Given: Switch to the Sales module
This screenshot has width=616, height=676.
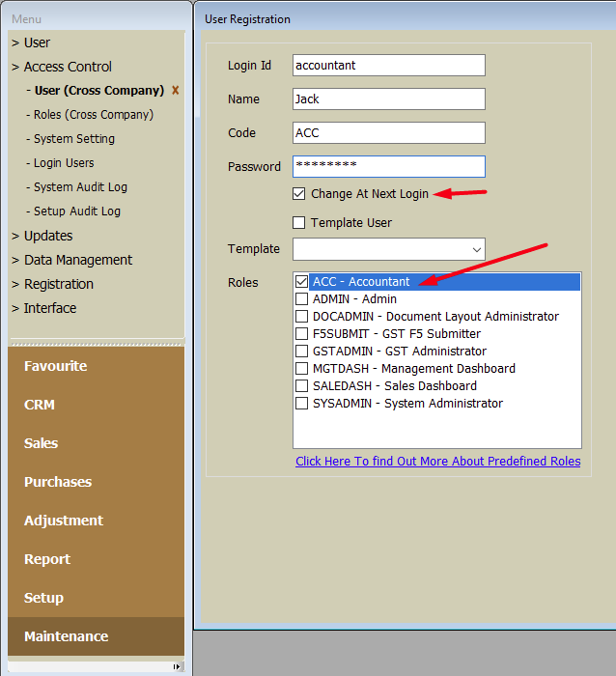Looking at the screenshot, I should point(42,443).
